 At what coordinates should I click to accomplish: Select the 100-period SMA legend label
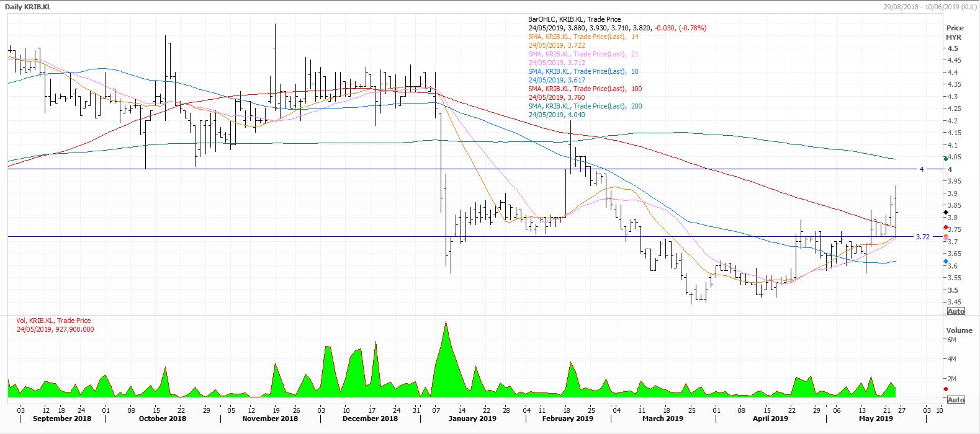[585, 89]
